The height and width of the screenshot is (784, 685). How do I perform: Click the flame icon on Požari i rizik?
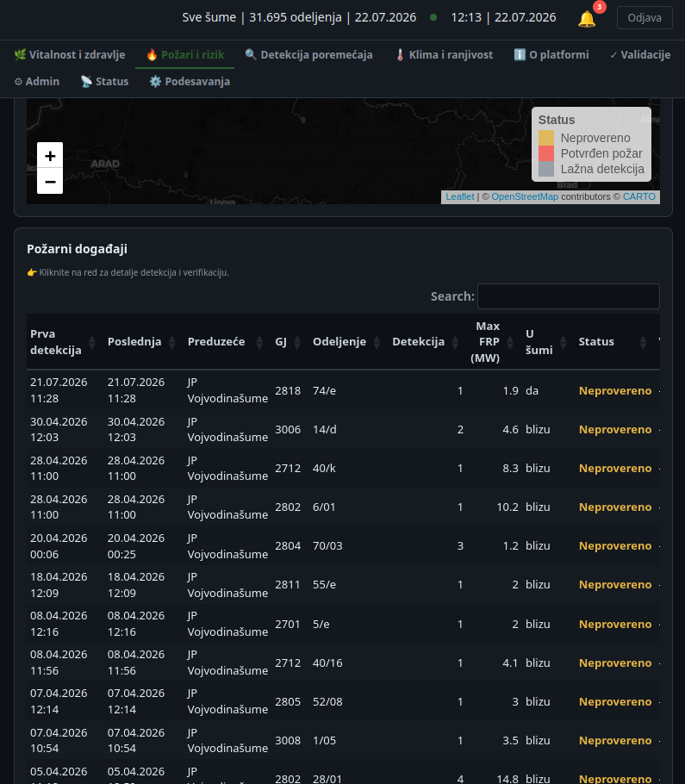(152, 55)
